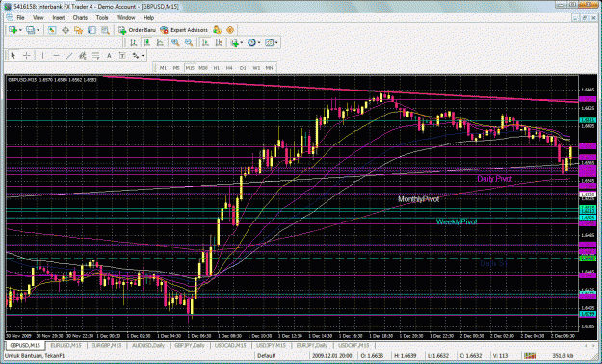
Task: Open the Indicators dropdown arrow
Action: point(242,43)
